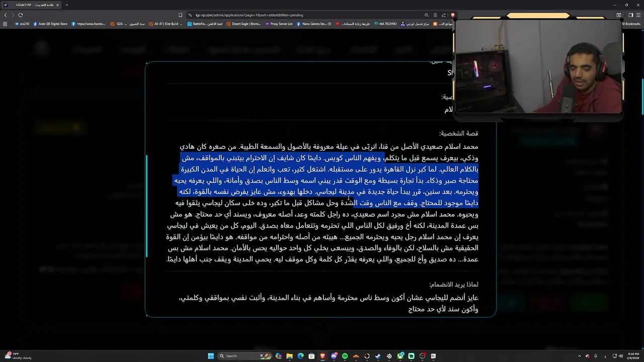This screenshot has height=362, width=644.
Task: Open the reader mode icon in the address bar
Action: tap(435, 15)
